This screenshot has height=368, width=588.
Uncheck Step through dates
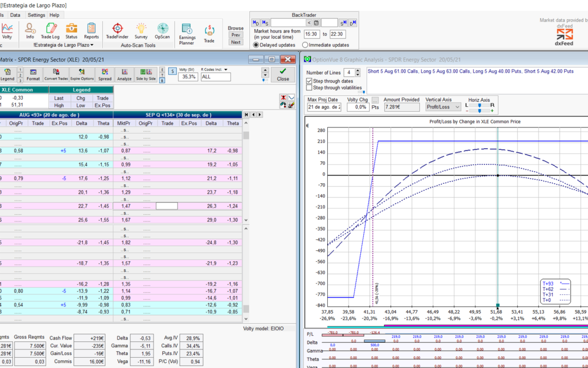[309, 81]
